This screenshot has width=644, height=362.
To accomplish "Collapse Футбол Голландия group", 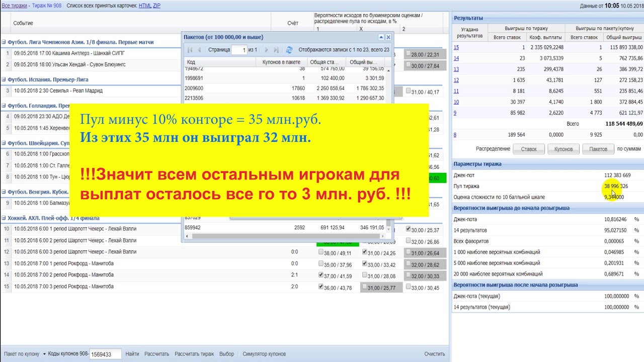I will click(x=4, y=106).
